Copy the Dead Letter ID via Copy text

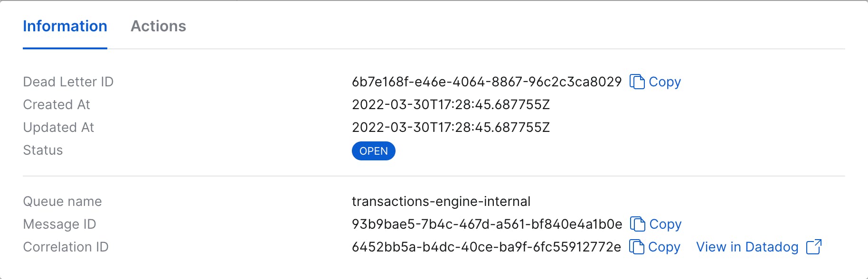(x=665, y=82)
